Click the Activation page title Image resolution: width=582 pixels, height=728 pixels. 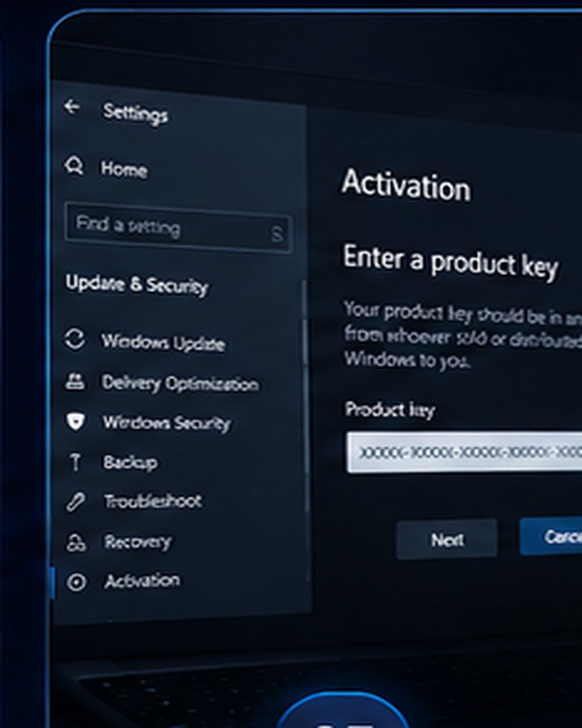406,185
